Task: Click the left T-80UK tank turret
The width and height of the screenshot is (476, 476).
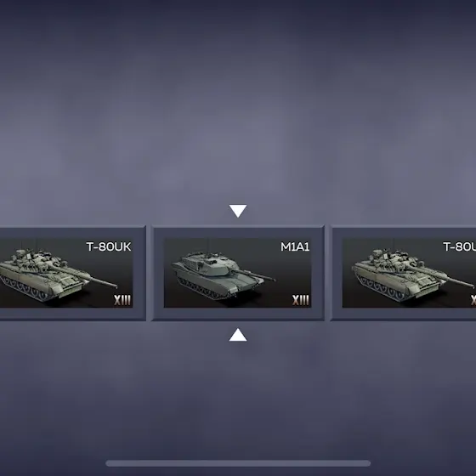Action: (35, 258)
